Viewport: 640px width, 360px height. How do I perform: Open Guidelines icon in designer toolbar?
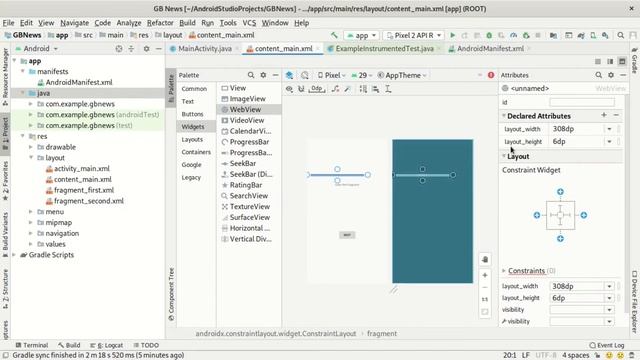388,89
